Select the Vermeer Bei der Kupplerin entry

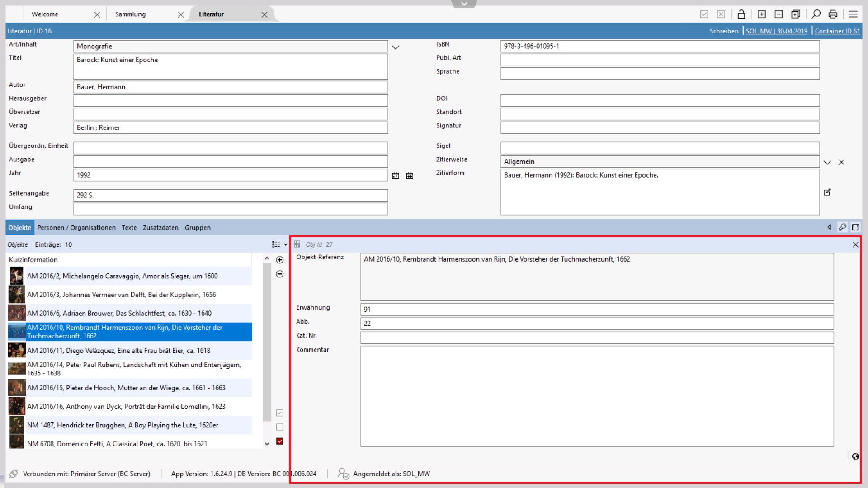(122, 295)
